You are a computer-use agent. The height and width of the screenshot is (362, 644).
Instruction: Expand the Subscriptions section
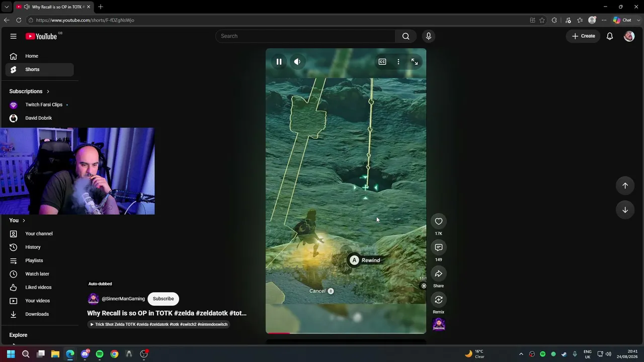click(29, 92)
